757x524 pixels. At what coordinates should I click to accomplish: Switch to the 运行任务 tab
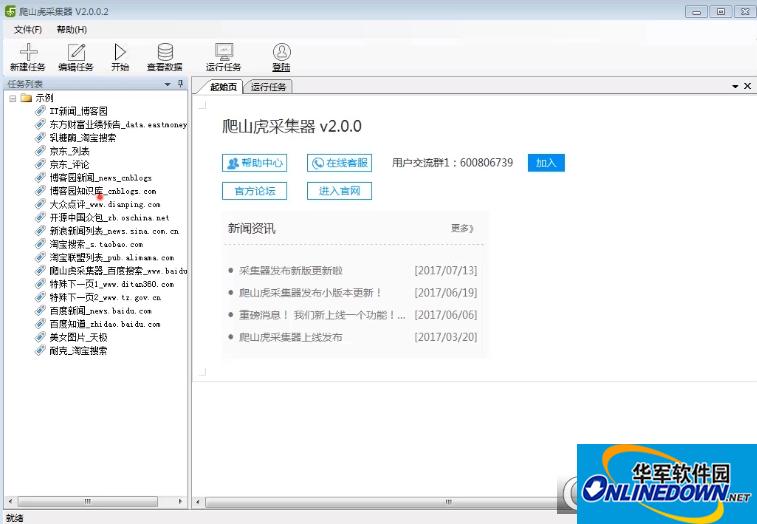coord(268,87)
